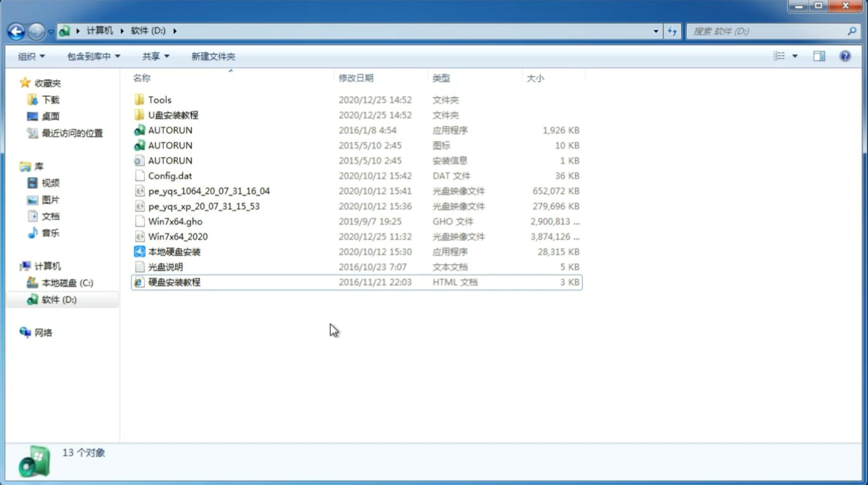This screenshot has width=868, height=485.
Task: Open pe_yqs_1064 disc image file
Action: click(209, 191)
